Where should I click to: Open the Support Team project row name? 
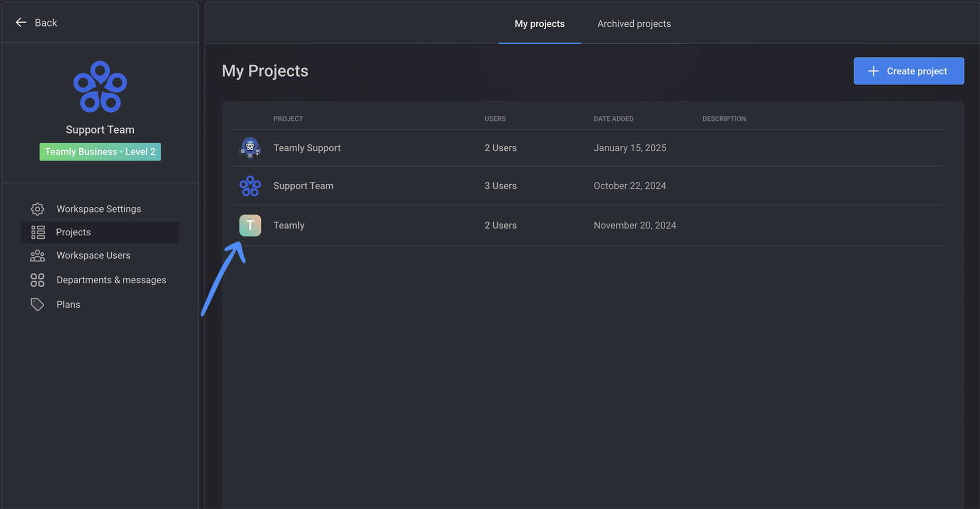[x=304, y=186]
